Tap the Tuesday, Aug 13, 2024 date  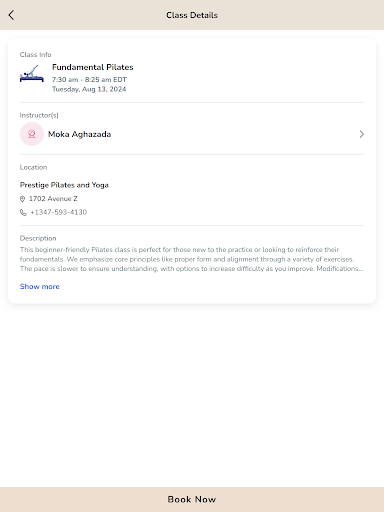click(x=89, y=89)
